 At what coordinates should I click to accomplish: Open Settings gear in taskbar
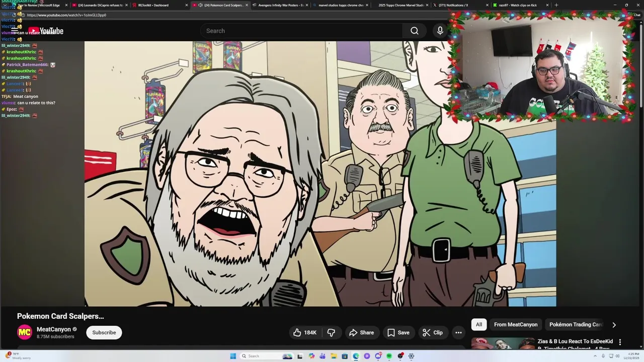tap(411, 356)
